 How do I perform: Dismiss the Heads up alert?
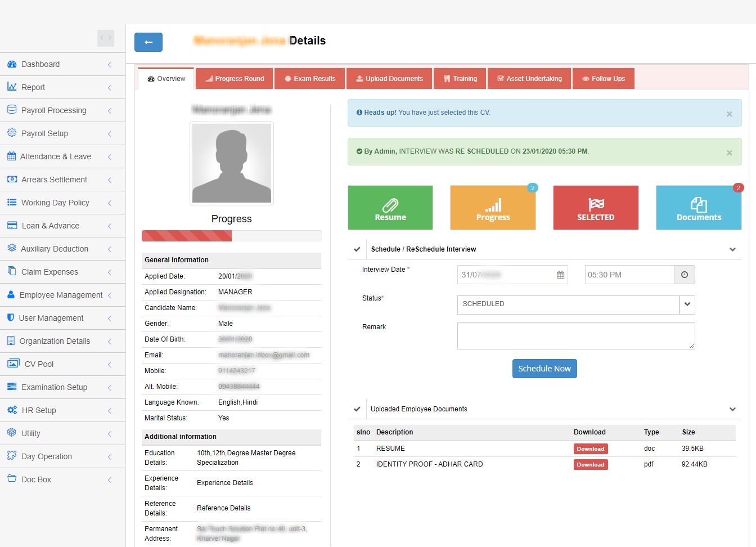[x=730, y=114]
